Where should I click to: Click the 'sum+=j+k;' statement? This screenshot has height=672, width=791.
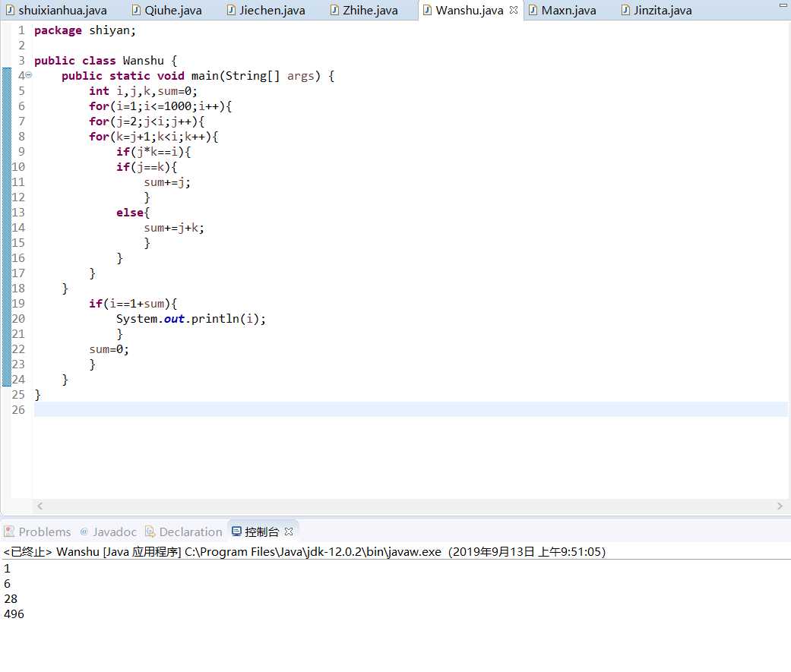pos(174,227)
